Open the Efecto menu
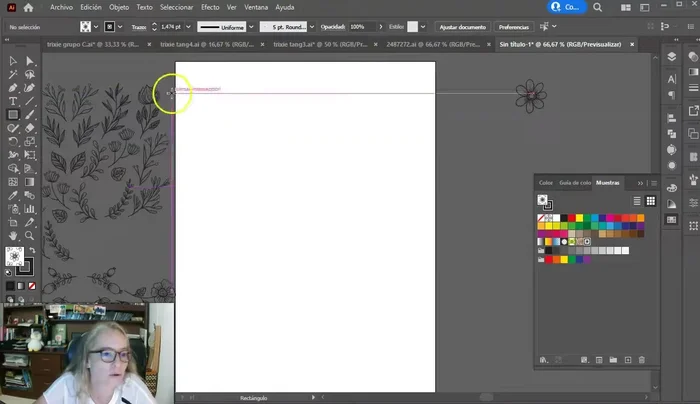This screenshot has width=700, height=404. coord(210,7)
